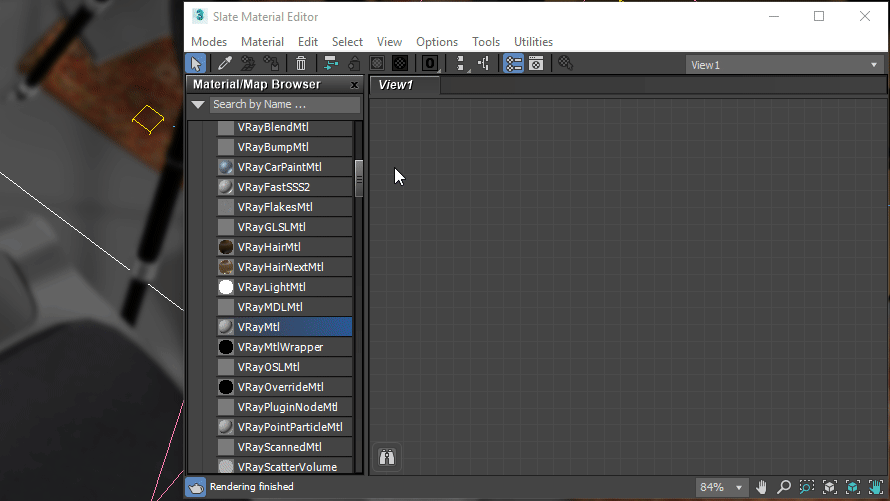This screenshot has width=890, height=501.
Task: Toggle the Material/Map Browser panel button
Action: 513,64
